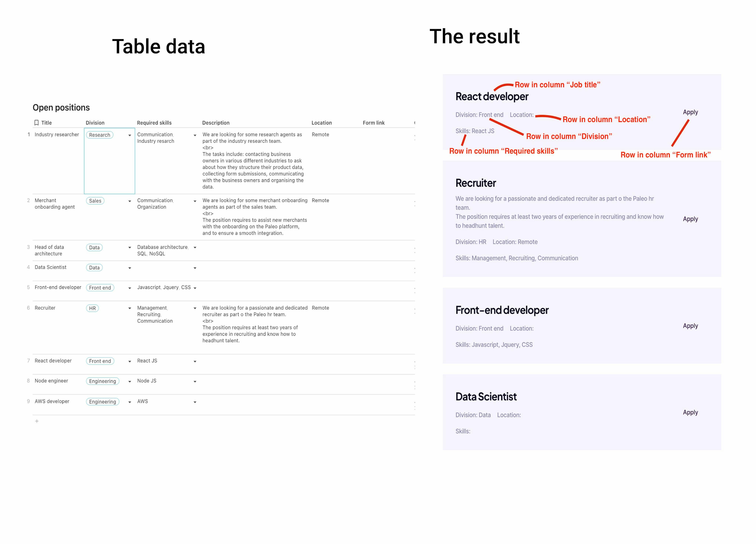Click the Required skills column header

154,123
